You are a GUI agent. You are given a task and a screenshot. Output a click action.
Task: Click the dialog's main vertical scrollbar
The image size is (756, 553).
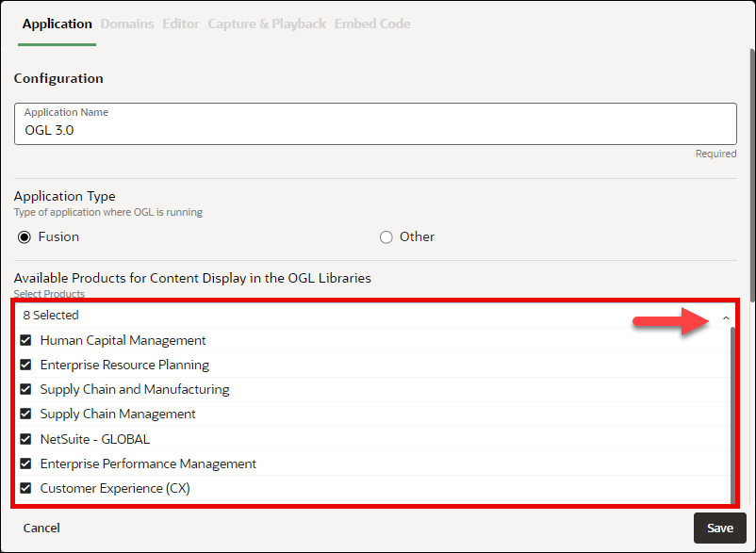(752, 176)
